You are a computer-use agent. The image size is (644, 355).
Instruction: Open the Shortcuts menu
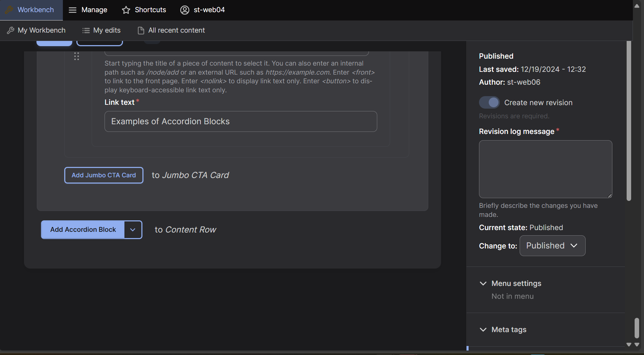pos(144,10)
